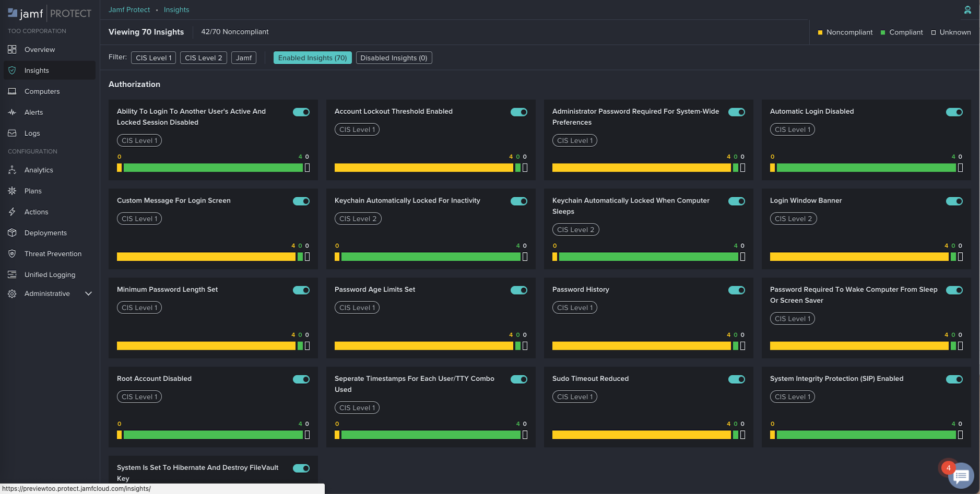This screenshot has width=980, height=494.
Task: Click the 42/70 Noncompliant summary text
Action: (x=235, y=32)
